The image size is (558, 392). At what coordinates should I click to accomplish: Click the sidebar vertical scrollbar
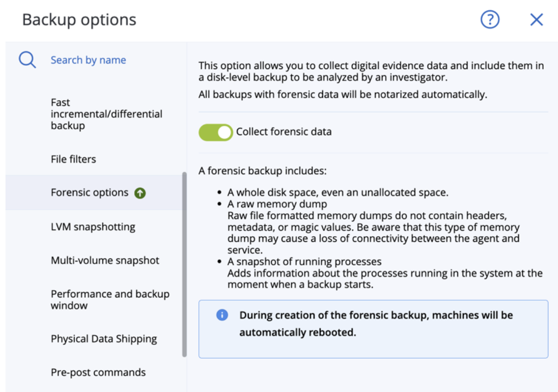tap(184, 264)
